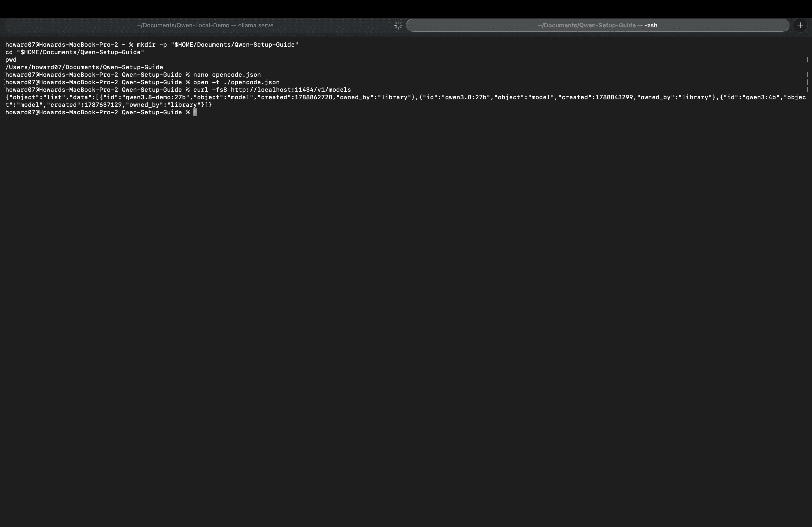Click the activity spinner on ollama serve tab
Viewport: 812px width, 527px height.
pos(398,25)
